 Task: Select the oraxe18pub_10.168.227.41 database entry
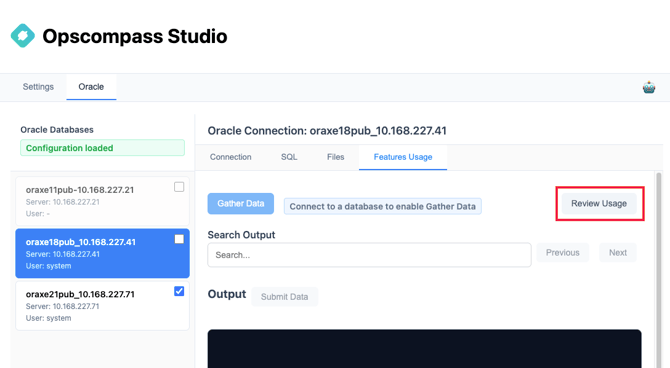[x=103, y=253]
